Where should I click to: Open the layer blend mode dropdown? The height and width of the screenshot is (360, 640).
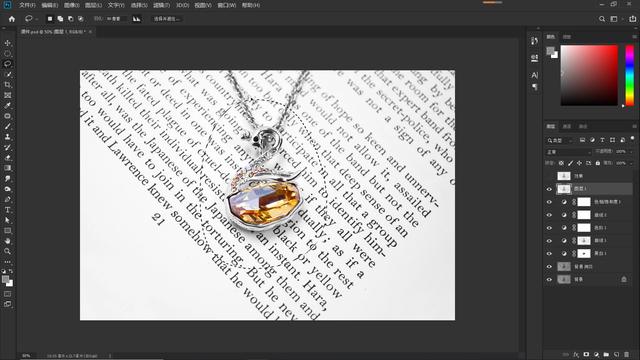coord(568,152)
